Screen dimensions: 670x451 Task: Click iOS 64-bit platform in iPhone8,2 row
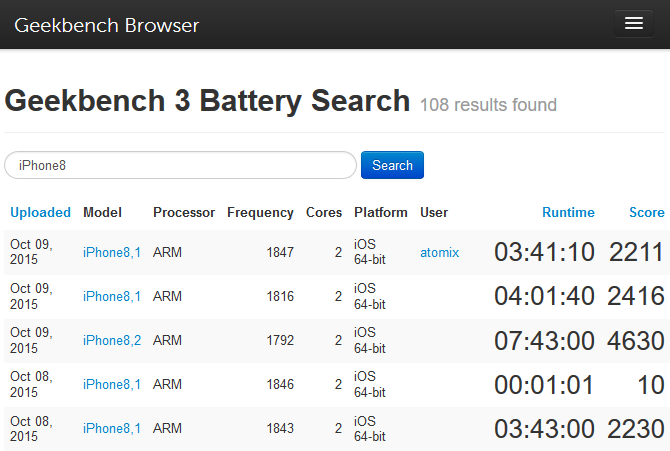370,340
